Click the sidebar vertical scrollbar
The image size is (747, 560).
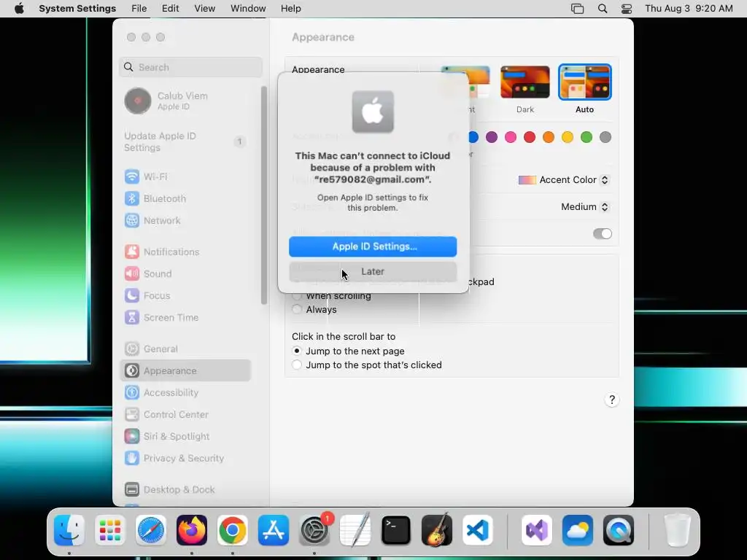click(264, 195)
